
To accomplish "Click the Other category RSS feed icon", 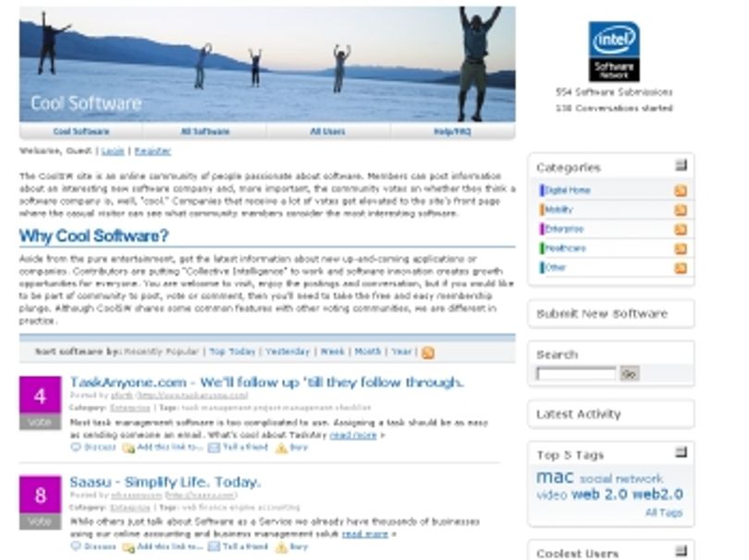I will [x=681, y=268].
